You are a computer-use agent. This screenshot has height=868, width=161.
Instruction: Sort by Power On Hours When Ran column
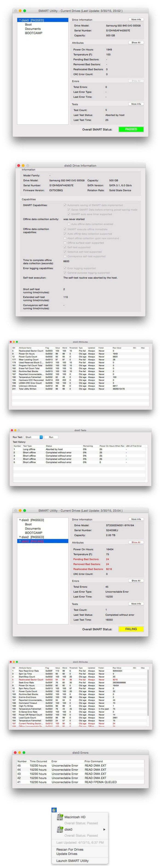[x=112, y=446]
